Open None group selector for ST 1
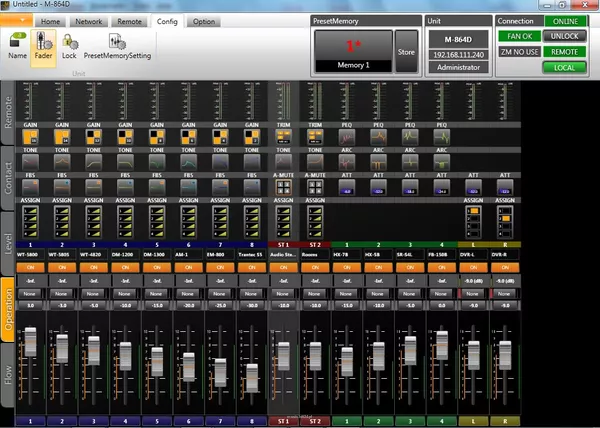The height and width of the screenshot is (428, 600). coord(282,294)
